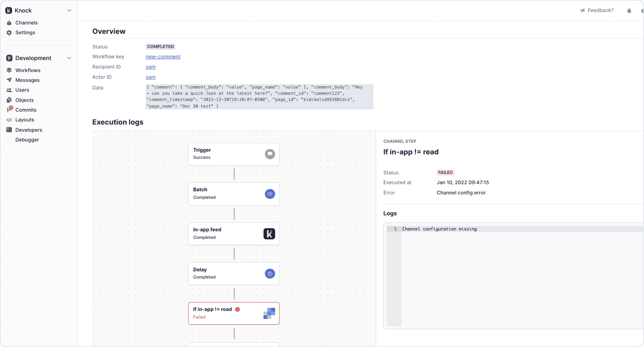The image size is (644, 347).
Task: Click the Delay step clock icon
Action: click(x=270, y=274)
